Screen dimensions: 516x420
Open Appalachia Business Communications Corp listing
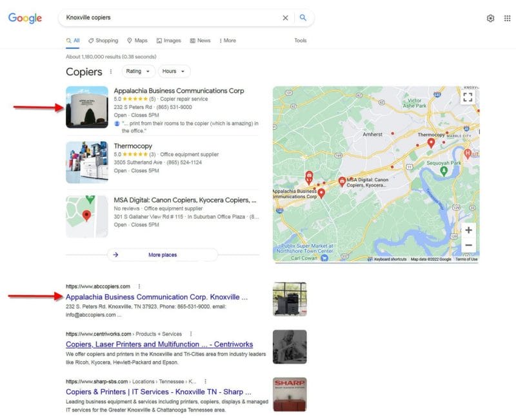pyautogui.click(x=179, y=90)
